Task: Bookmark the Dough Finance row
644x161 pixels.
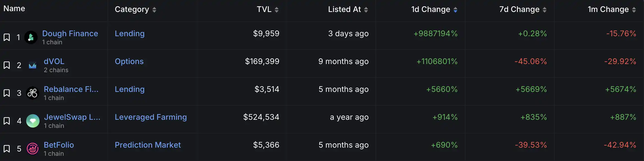Action: click(7, 37)
